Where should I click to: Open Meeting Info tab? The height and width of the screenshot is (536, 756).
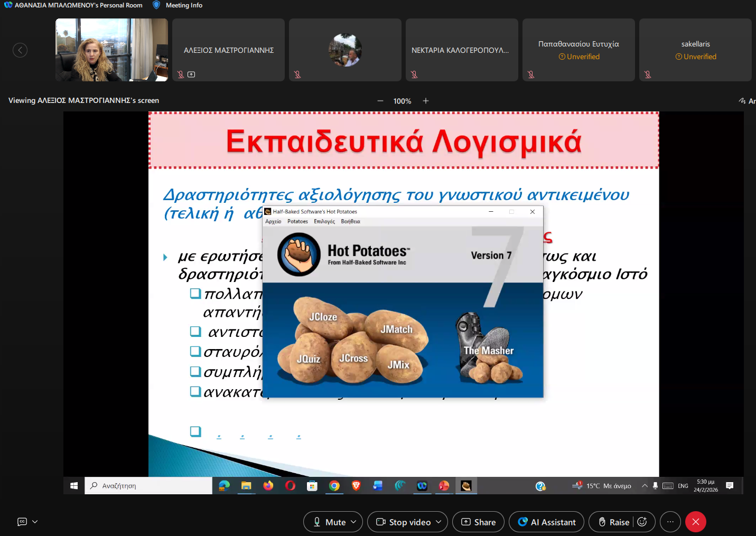[x=183, y=5]
